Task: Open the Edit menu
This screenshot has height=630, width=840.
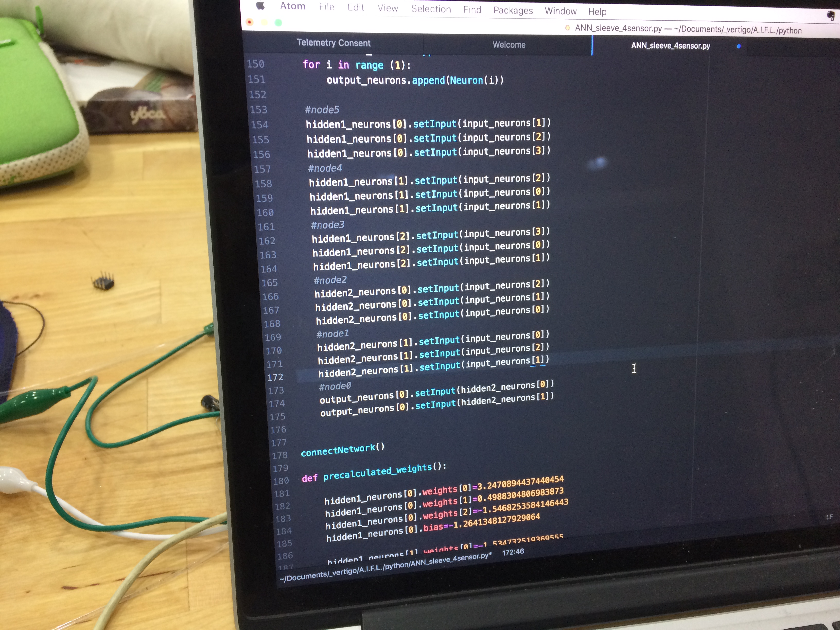Action: (355, 8)
